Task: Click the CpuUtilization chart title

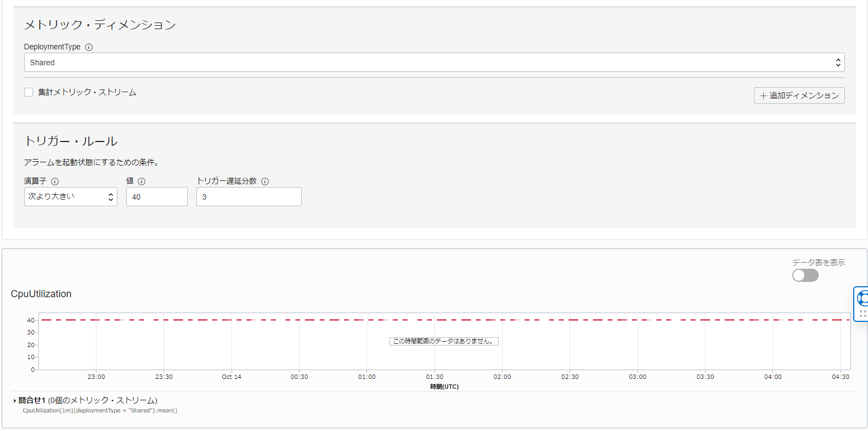Action: click(x=41, y=294)
